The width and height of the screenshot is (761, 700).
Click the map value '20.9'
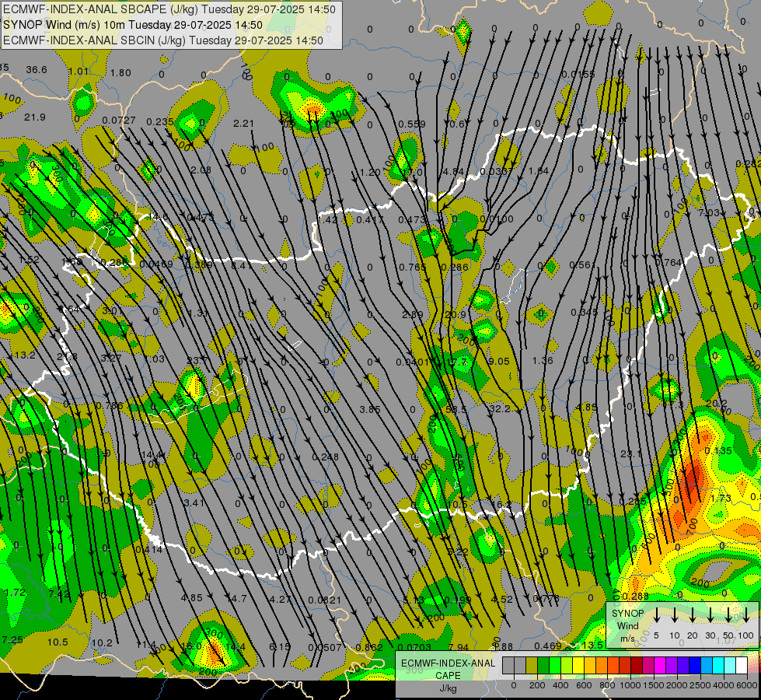click(456, 315)
